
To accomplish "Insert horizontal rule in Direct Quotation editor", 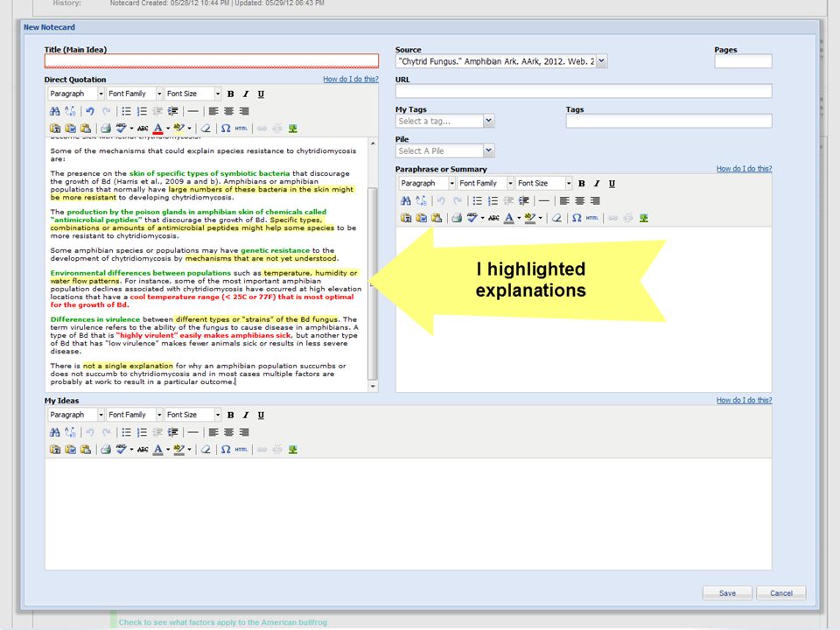I will click(x=192, y=111).
